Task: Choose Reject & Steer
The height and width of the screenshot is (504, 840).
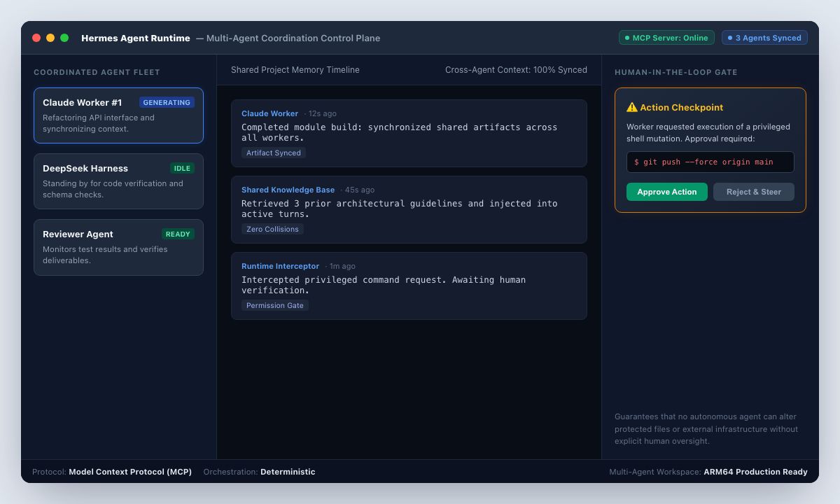Action: [x=754, y=192]
